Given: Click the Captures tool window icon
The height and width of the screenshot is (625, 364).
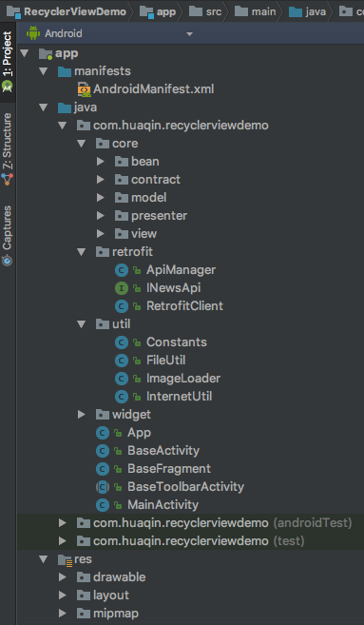Looking at the screenshot, I should coord(8,261).
